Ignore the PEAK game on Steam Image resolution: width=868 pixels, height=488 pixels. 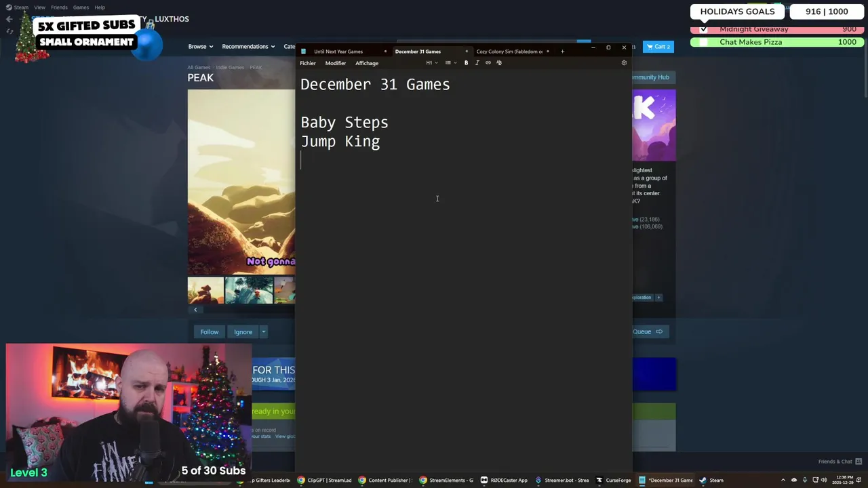tap(243, 332)
